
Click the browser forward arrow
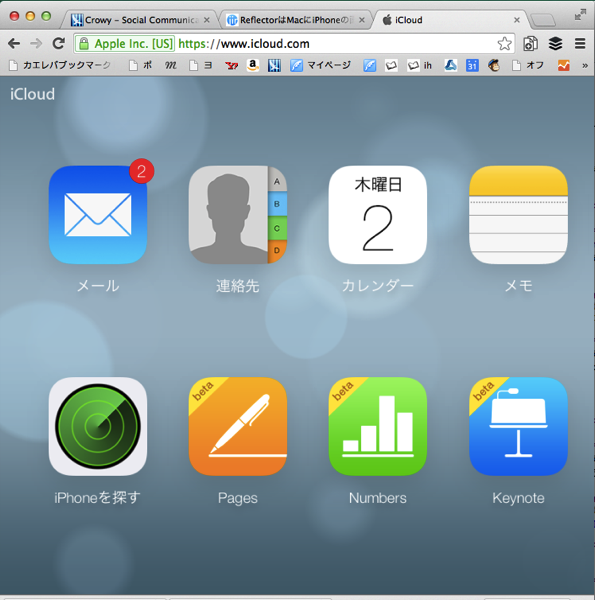(36, 44)
